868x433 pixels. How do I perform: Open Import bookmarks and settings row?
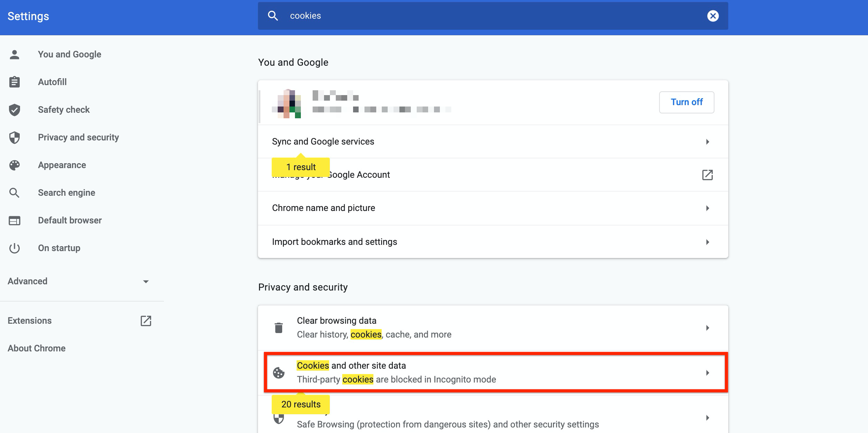493,242
